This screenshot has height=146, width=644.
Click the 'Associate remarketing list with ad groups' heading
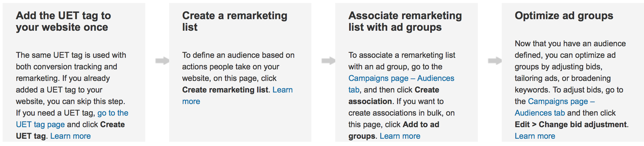click(x=405, y=21)
